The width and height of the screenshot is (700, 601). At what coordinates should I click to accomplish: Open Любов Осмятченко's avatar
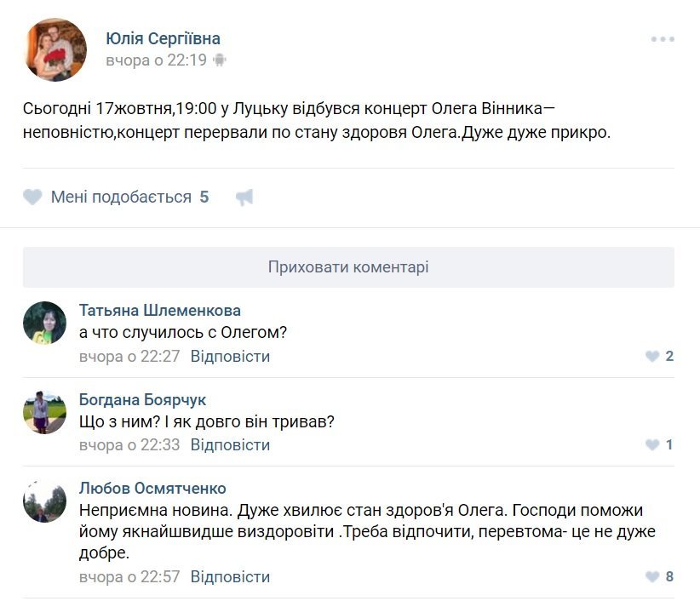44,500
